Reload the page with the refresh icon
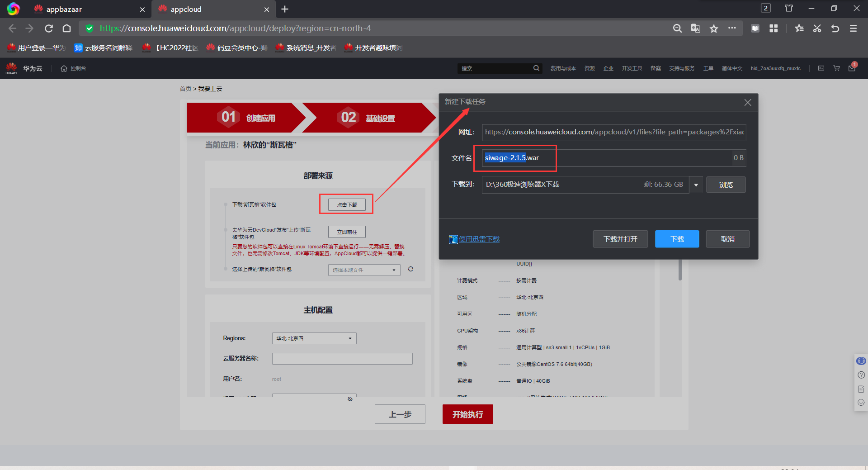The image size is (868, 470). pos(49,28)
